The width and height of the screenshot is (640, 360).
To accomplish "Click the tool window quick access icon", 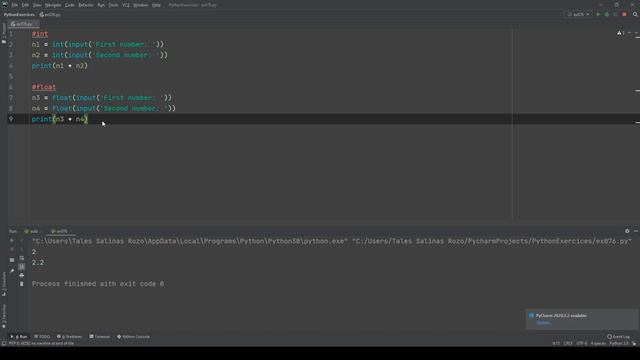I will [4, 343].
